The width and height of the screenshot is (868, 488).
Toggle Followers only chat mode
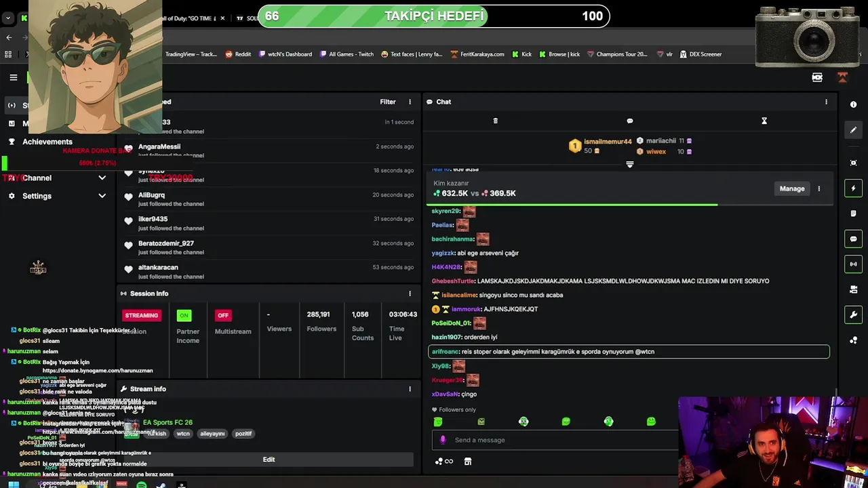454,409
